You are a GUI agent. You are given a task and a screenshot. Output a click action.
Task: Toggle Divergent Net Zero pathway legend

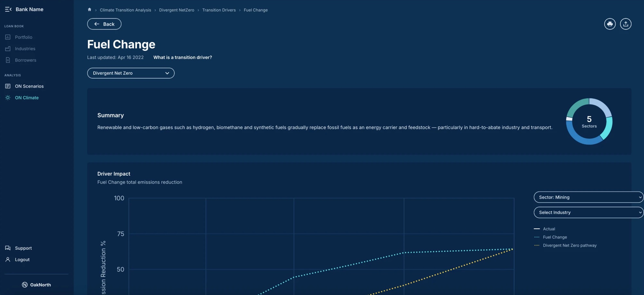click(x=565, y=246)
